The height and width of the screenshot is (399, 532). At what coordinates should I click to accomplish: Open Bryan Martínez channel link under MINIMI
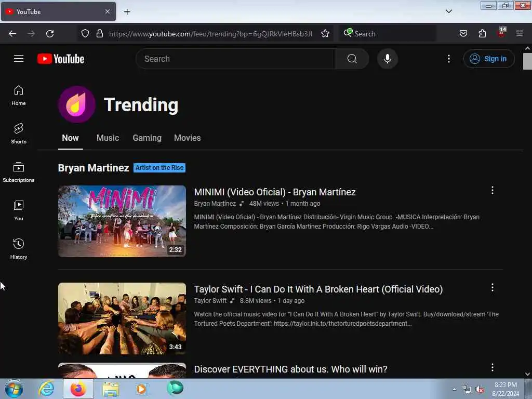pyautogui.click(x=215, y=204)
